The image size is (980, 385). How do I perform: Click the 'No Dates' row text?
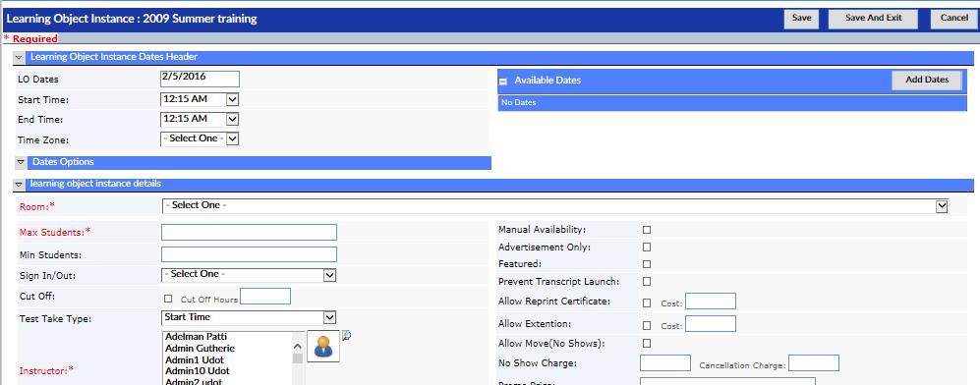tap(518, 102)
